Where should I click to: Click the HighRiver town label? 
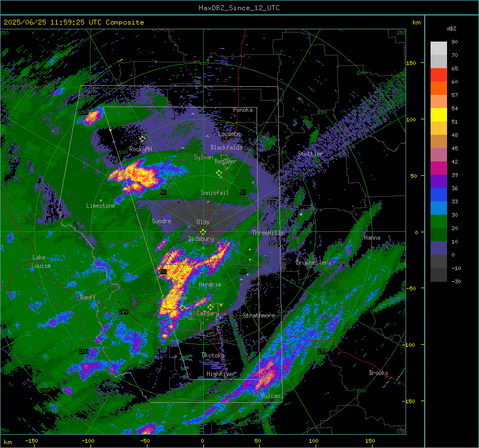[220, 374]
